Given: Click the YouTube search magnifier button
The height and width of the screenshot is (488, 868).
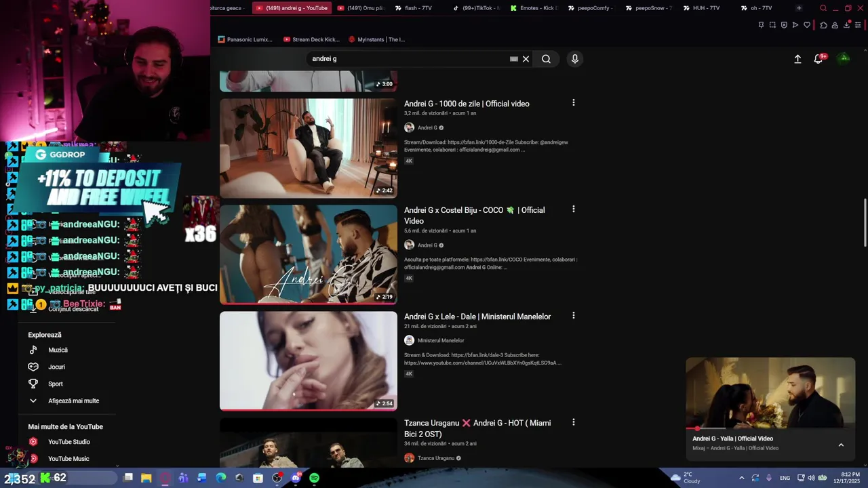Looking at the screenshot, I should [x=546, y=59].
